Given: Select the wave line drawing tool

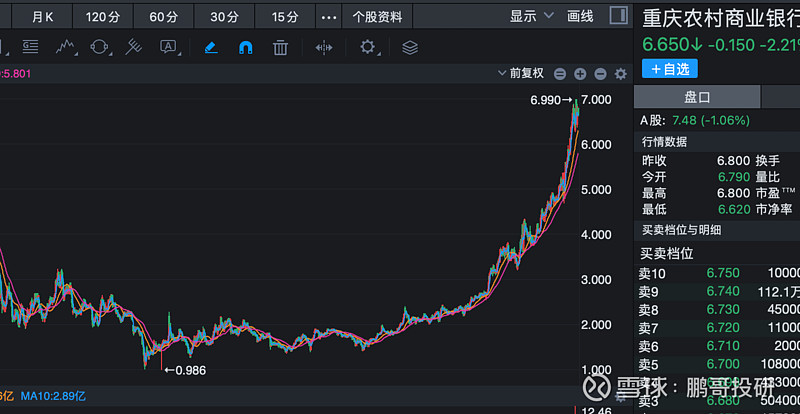Looking at the screenshot, I should tap(66, 47).
